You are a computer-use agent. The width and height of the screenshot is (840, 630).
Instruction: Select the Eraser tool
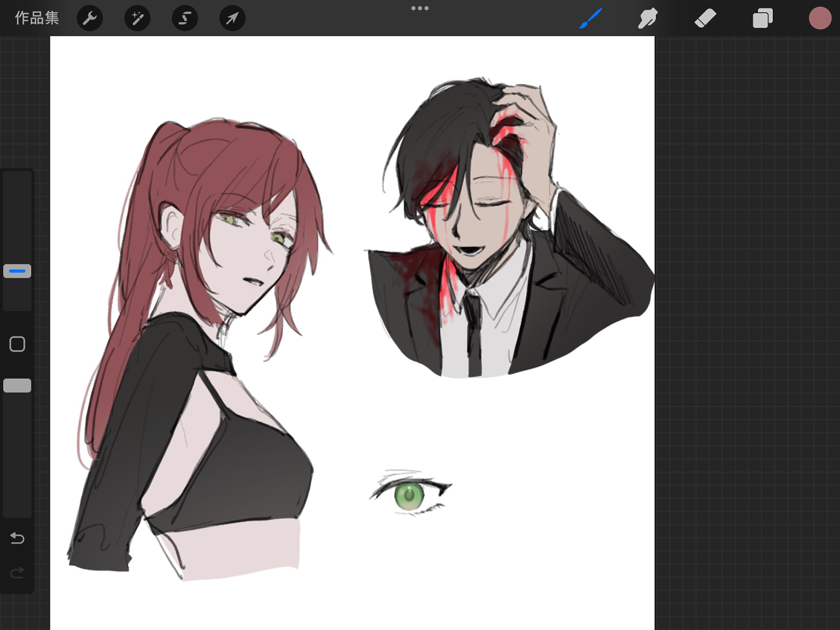(x=705, y=18)
